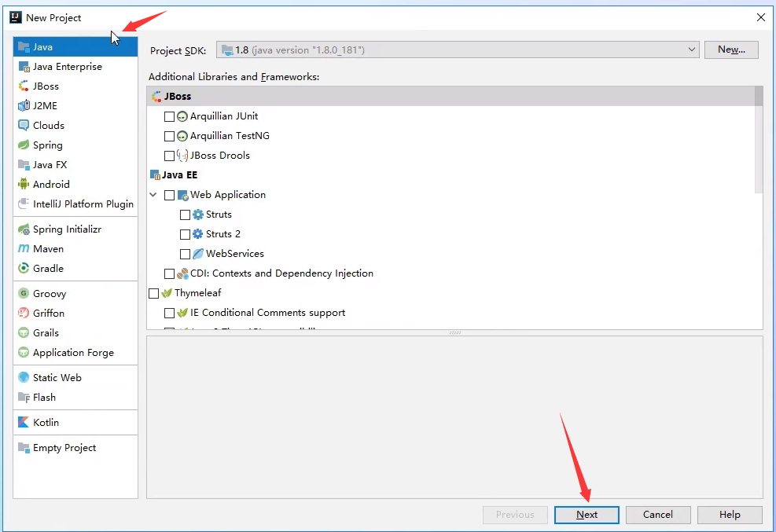Select the J2ME phone icon
The width and height of the screenshot is (776, 532).
click(x=24, y=106)
